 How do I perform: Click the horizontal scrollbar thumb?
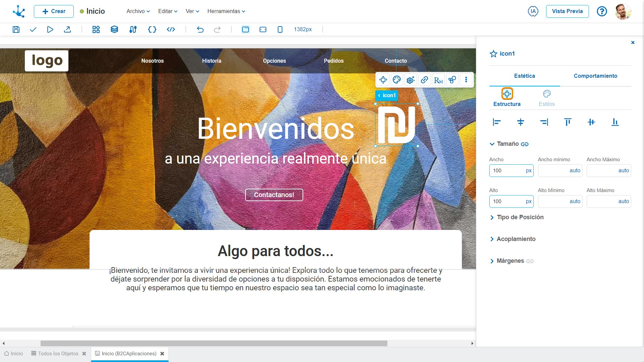pyautogui.click(x=214, y=343)
